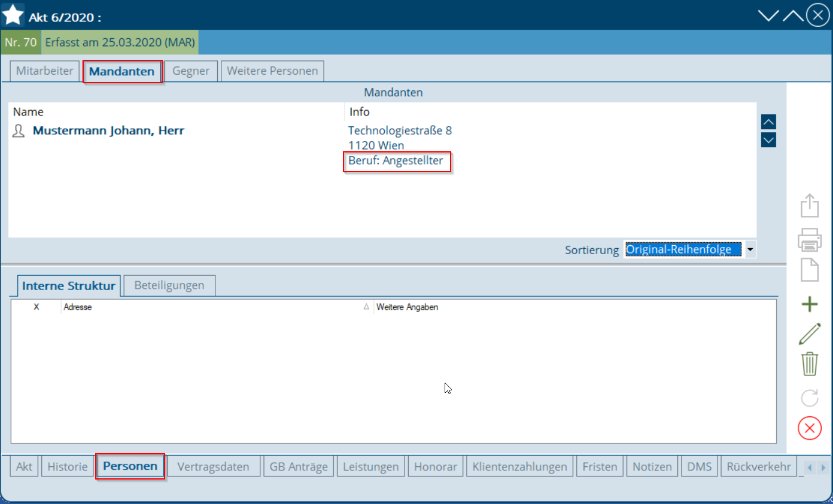Open the Akt bottom tab

coord(24,466)
